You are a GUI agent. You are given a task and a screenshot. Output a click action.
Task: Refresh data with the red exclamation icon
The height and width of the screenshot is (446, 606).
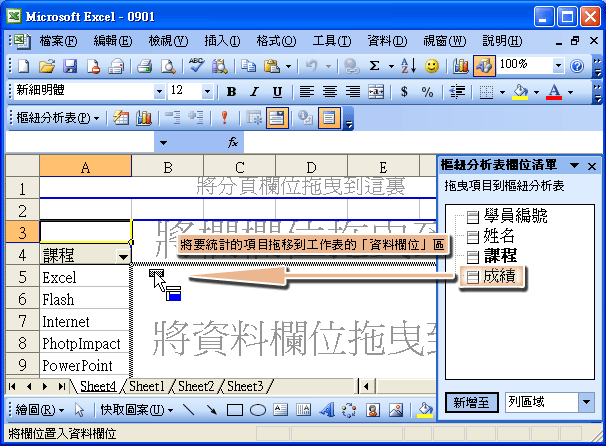coord(225,117)
